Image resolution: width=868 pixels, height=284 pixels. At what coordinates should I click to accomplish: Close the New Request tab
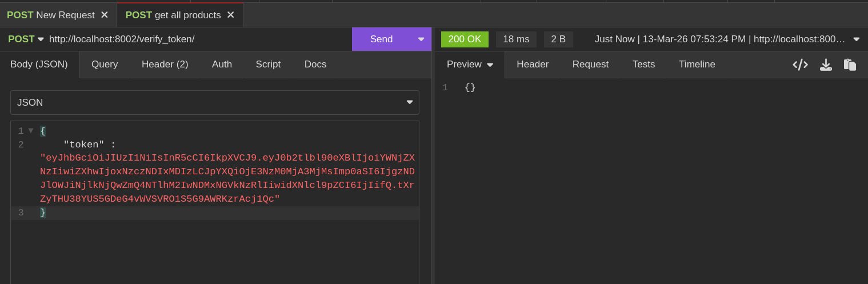point(104,15)
